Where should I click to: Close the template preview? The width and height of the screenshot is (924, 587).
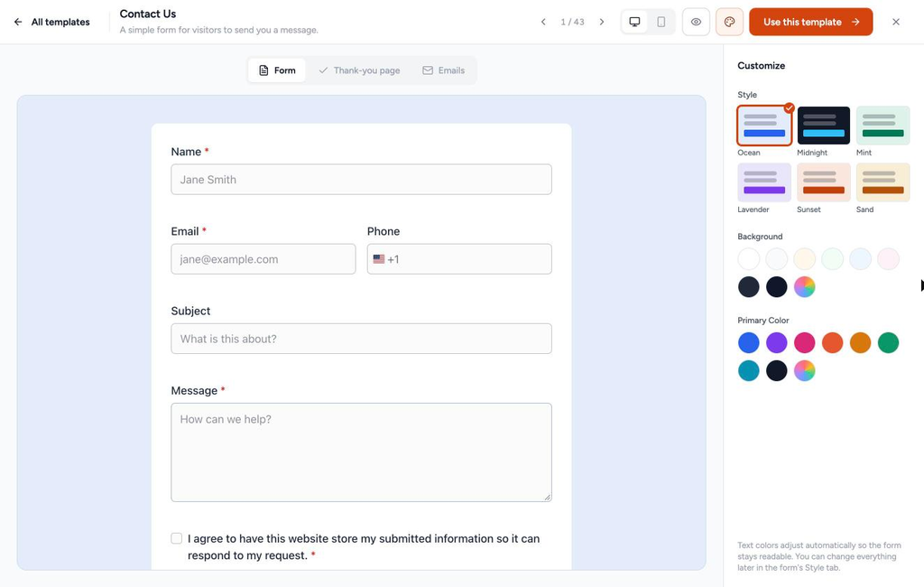pyautogui.click(x=896, y=22)
